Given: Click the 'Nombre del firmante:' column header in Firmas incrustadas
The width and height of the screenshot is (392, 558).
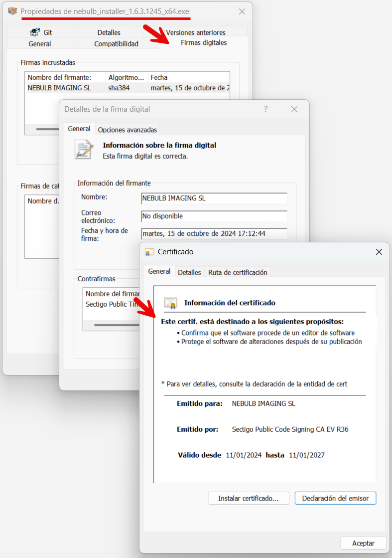Looking at the screenshot, I should tap(65, 78).
